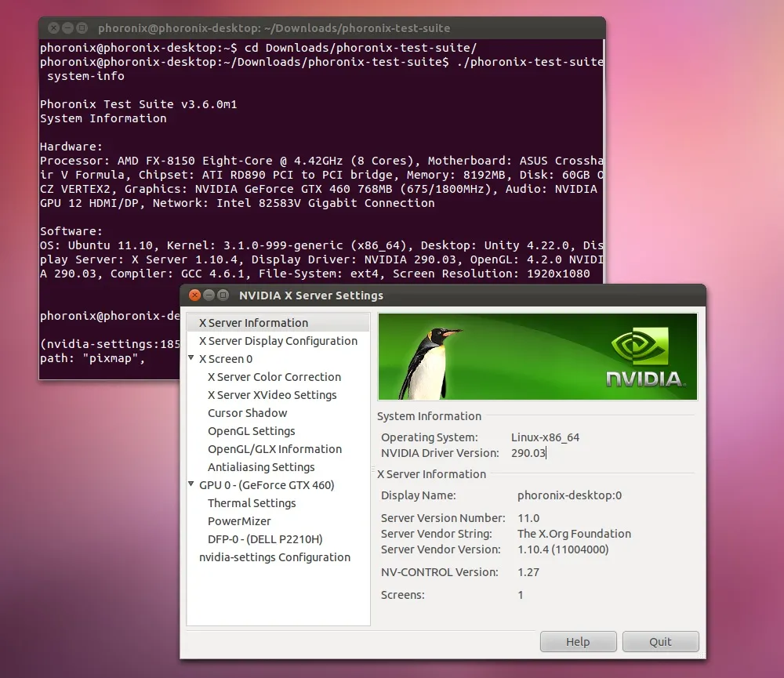Select GPU 0 - (GeForce GTX 460)
This screenshot has width=784, height=678.
tap(267, 485)
